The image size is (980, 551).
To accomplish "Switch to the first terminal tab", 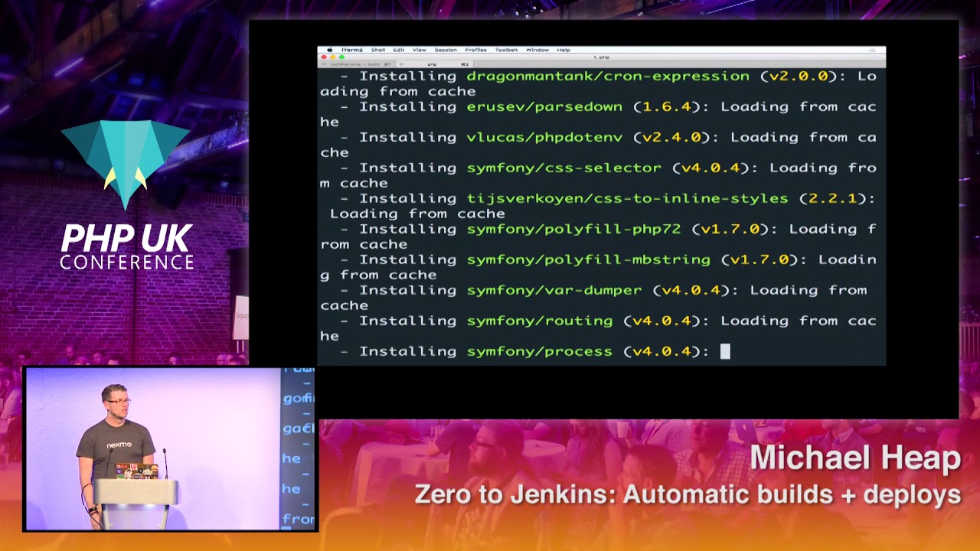I will point(358,64).
